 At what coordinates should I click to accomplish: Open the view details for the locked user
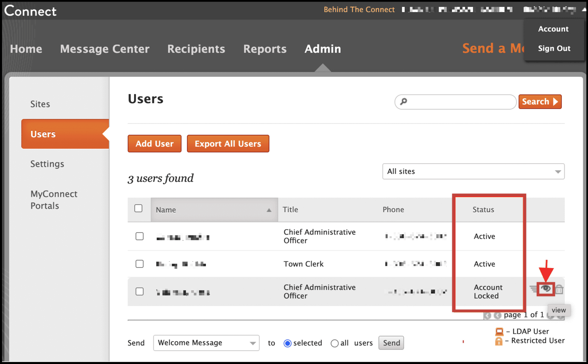546,289
